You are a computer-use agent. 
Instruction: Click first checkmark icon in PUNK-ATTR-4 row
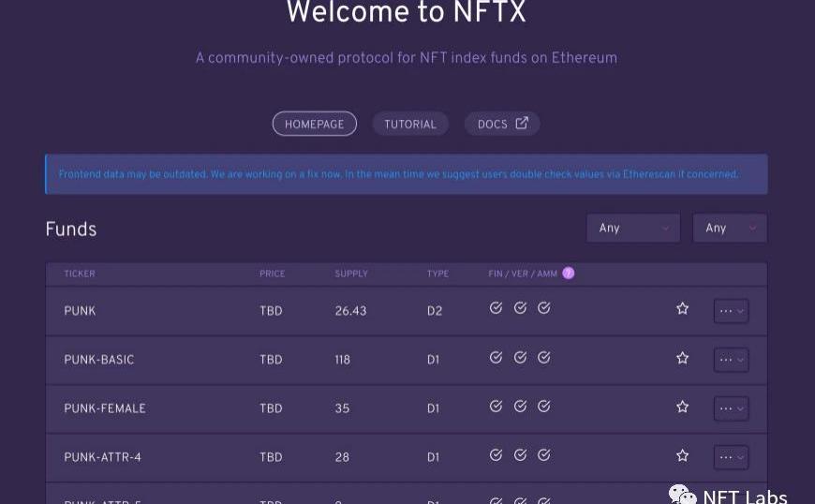pyautogui.click(x=496, y=454)
